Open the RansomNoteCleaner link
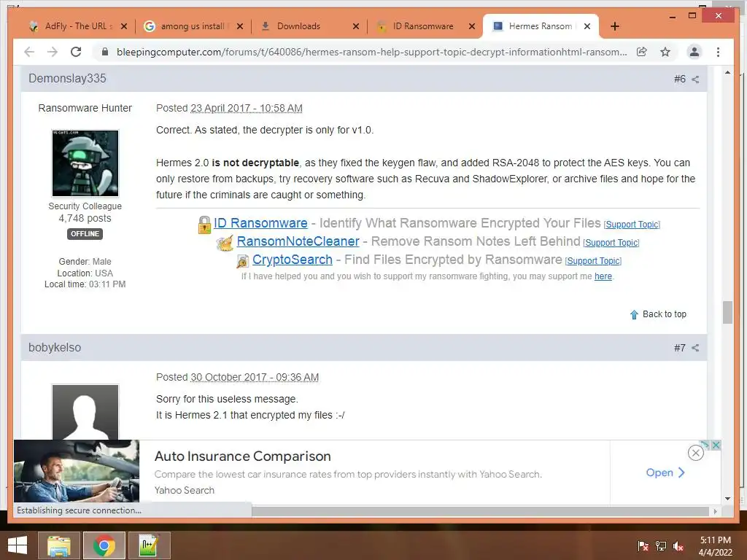This screenshot has width=747, height=560. coord(298,241)
